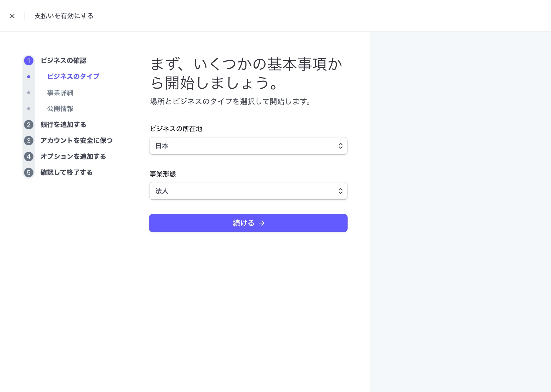The height and width of the screenshot is (392, 551).
Task: Jump to アカウントを安全に保つ step
Action: pos(76,141)
